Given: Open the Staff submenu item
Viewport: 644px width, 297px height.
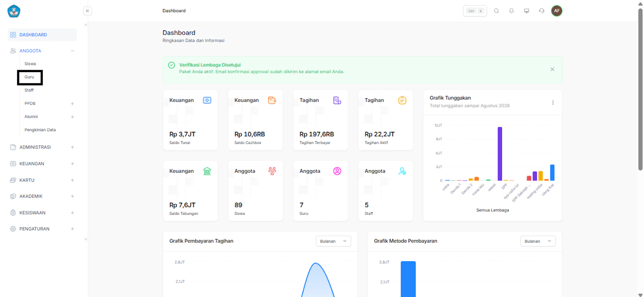Looking at the screenshot, I should point(29,90).
